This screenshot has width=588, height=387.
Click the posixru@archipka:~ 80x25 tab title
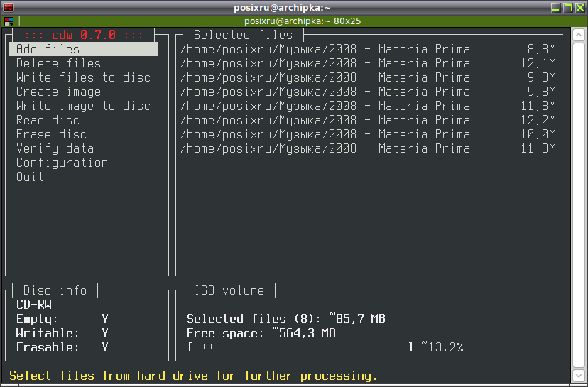click(x=303, y=21)
